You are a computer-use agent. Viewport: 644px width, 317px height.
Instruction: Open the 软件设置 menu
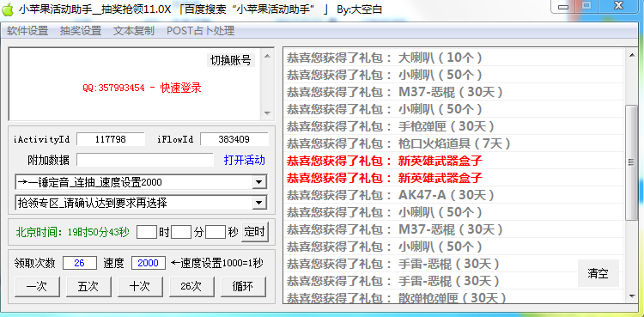pos(27,31)
